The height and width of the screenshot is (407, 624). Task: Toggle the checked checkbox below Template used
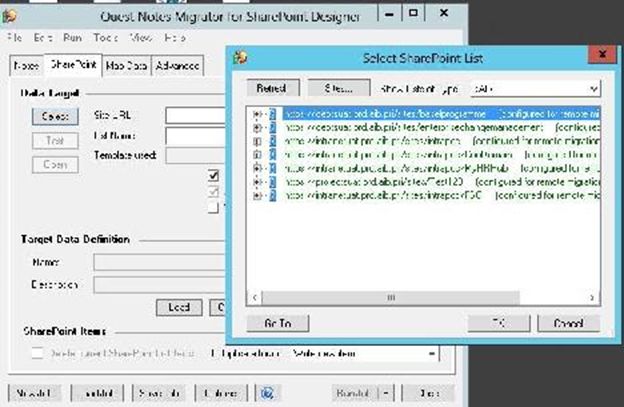pyautogui.click(x=213, y=175)
